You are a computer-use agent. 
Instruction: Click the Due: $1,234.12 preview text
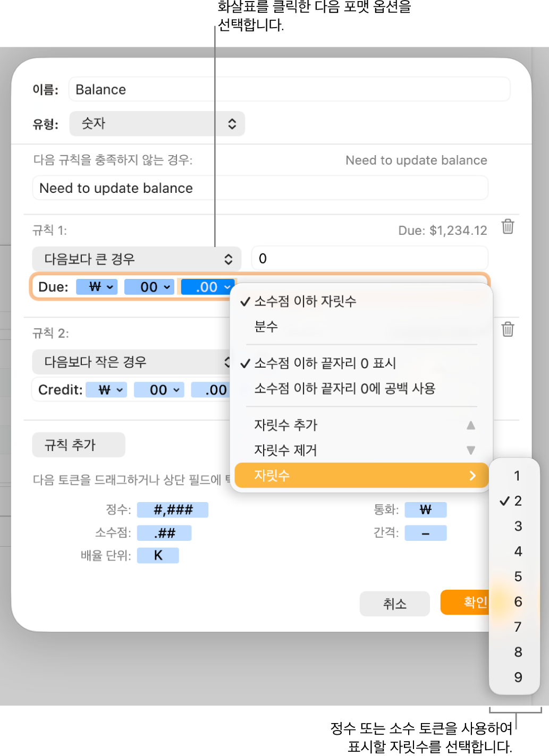click(443, 231)
